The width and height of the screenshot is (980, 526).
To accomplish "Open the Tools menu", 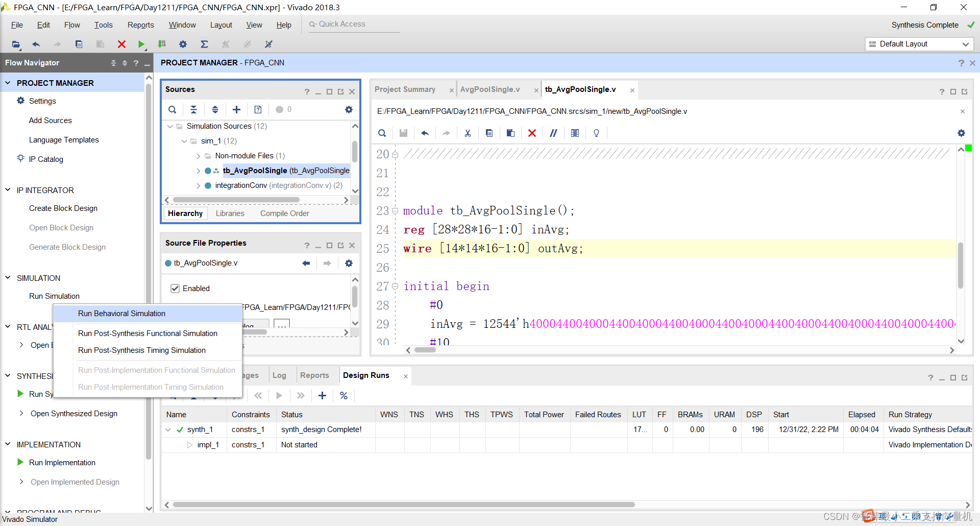I will point(103,25).
